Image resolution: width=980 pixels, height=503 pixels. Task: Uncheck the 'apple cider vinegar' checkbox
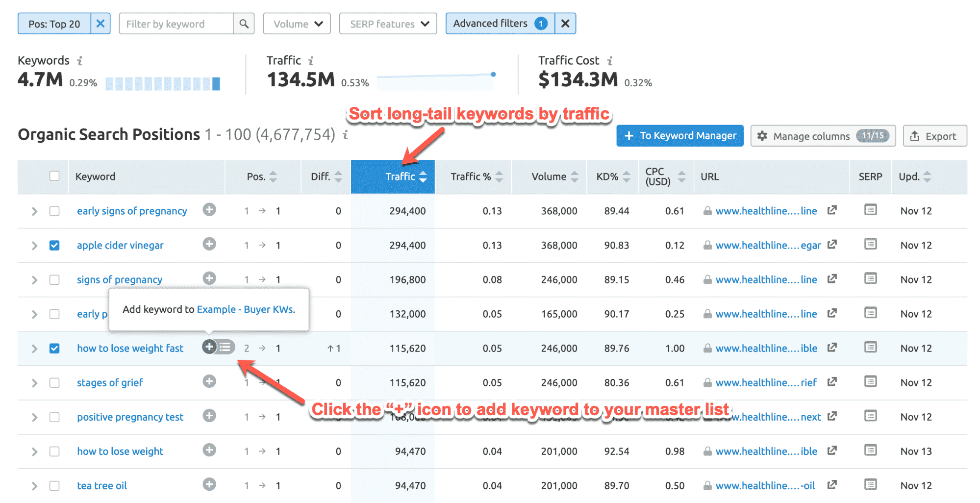point(54,245)
